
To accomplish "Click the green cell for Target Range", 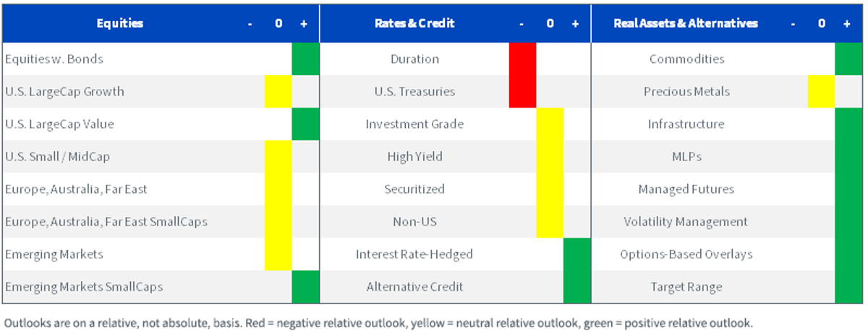I will point(848,287).
